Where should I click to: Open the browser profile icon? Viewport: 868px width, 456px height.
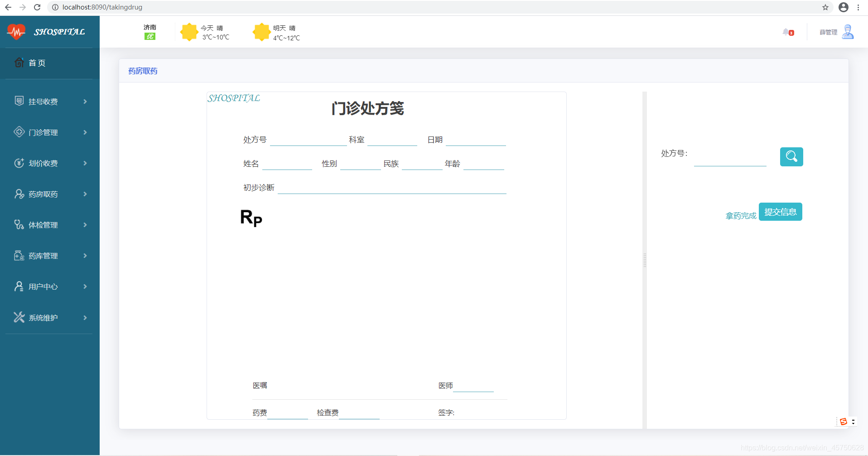pos(844,7)
